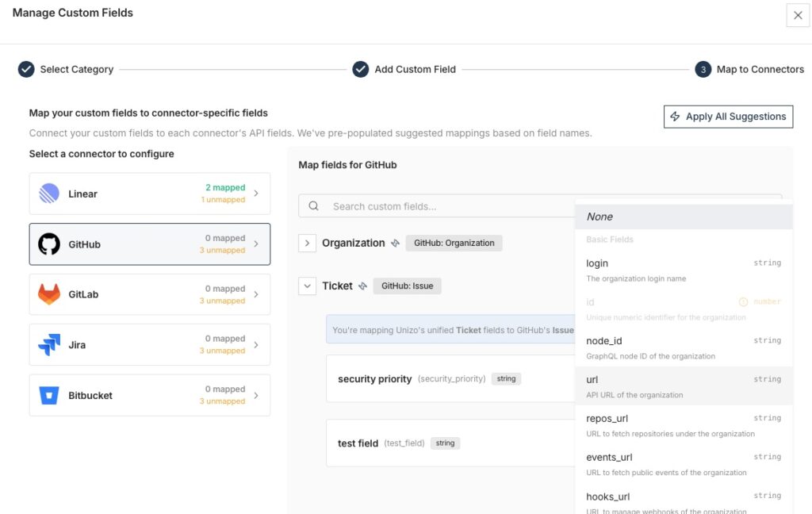The width and height of the screenshot is (812, 514).
Task: Open the Jira connector row arrow
Action: [256, 345]
